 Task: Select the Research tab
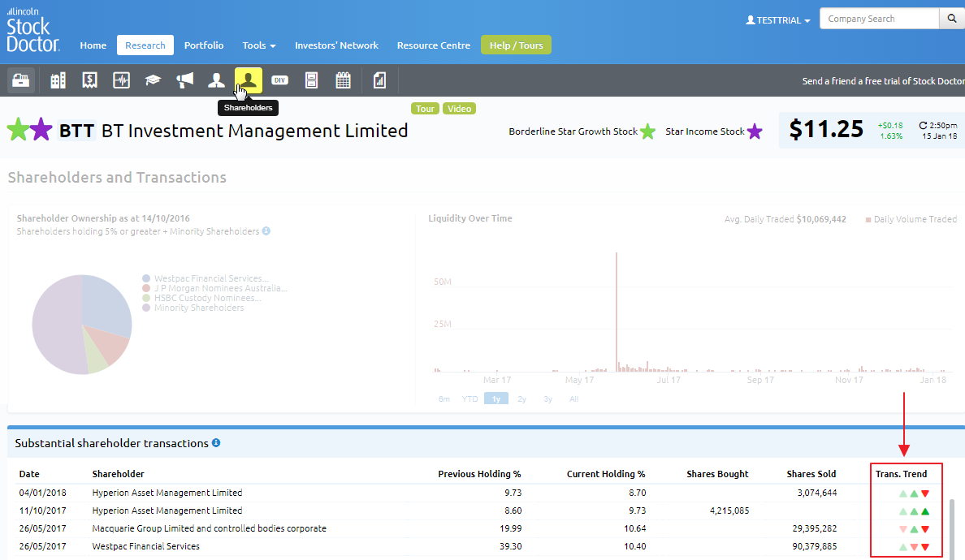pos(145,45)
